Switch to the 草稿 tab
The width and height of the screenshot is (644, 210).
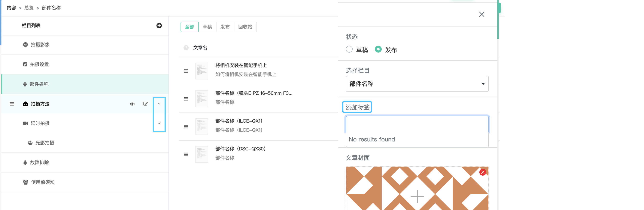(x=207, y=27)
